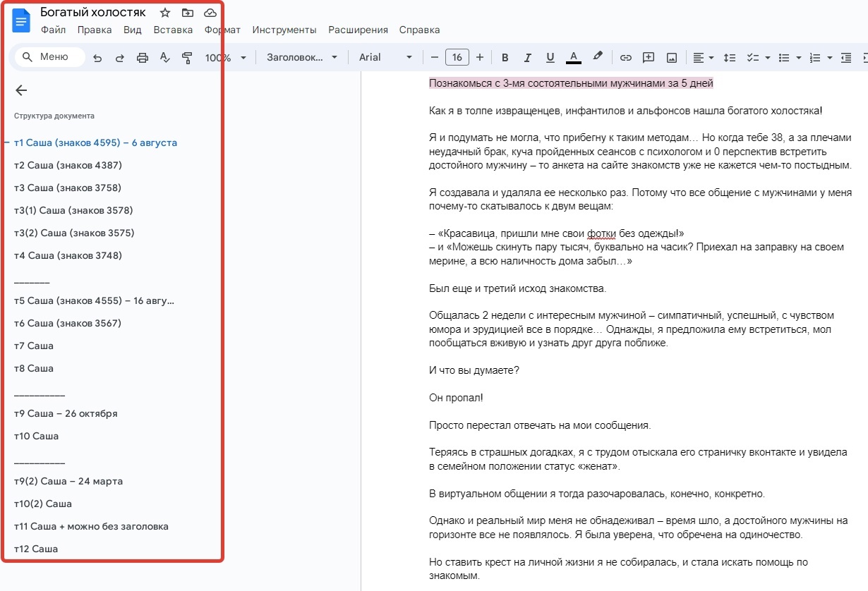868x591 pixels.
Task: Open the Arial font dropdown
Action: point(385,58)
